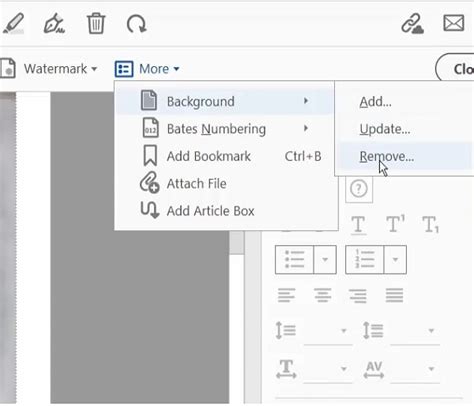This screenshot has width=474, height=406.
Task: Open the Background submenu item
Action: (x=224, y=101)
